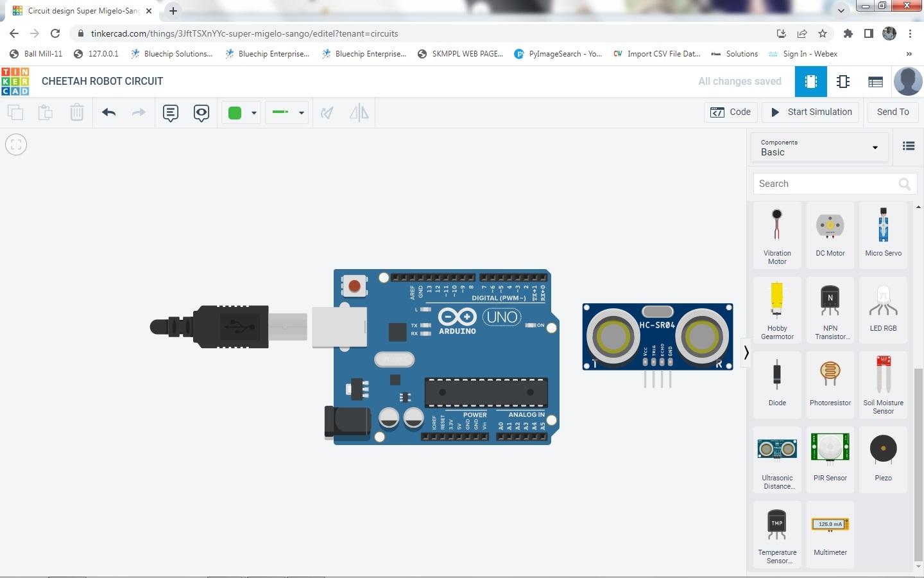Click Start Simulation button
Image resolution: width=924 pixels, height=578 pixels.
[x=812, y=112]
